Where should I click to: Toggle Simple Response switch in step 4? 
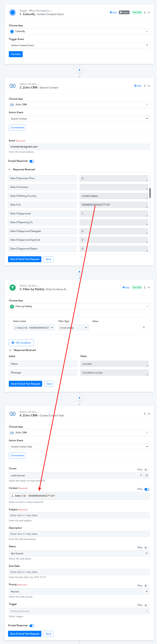(x=32, y=626)
